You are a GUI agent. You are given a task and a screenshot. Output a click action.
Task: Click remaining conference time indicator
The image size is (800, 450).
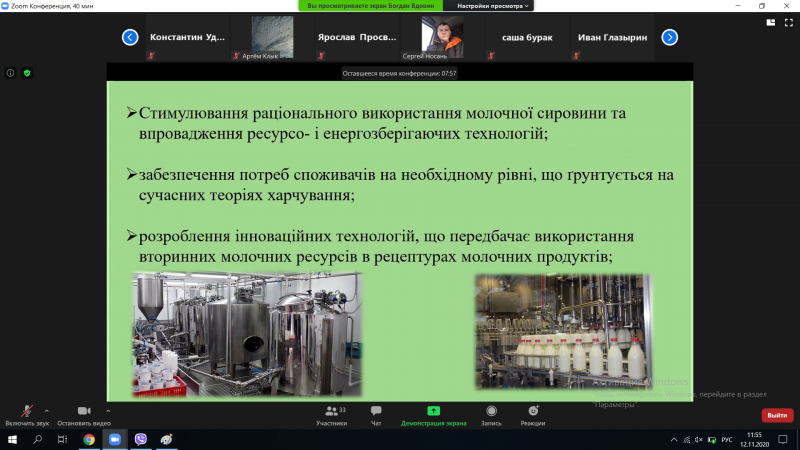(x=399, y=73)
